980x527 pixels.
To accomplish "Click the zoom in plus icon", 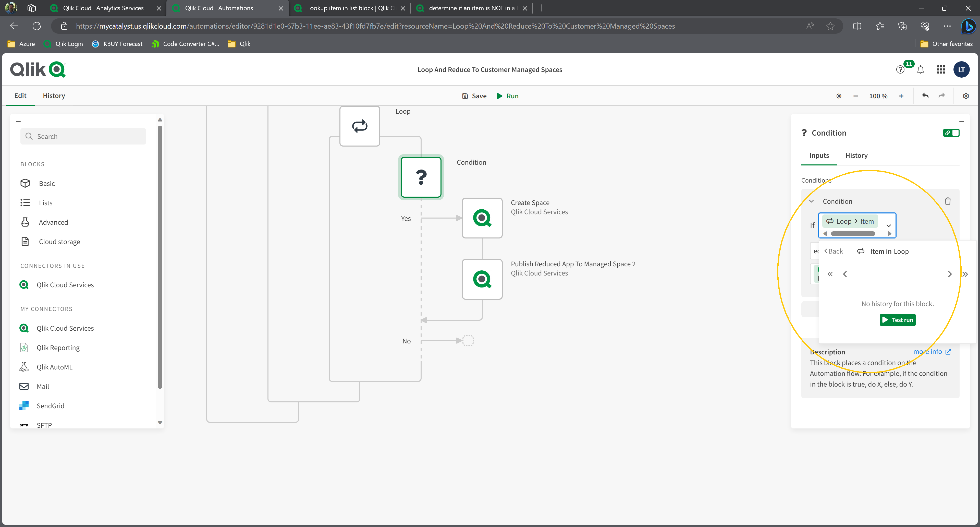I will (x=901, y=96).
